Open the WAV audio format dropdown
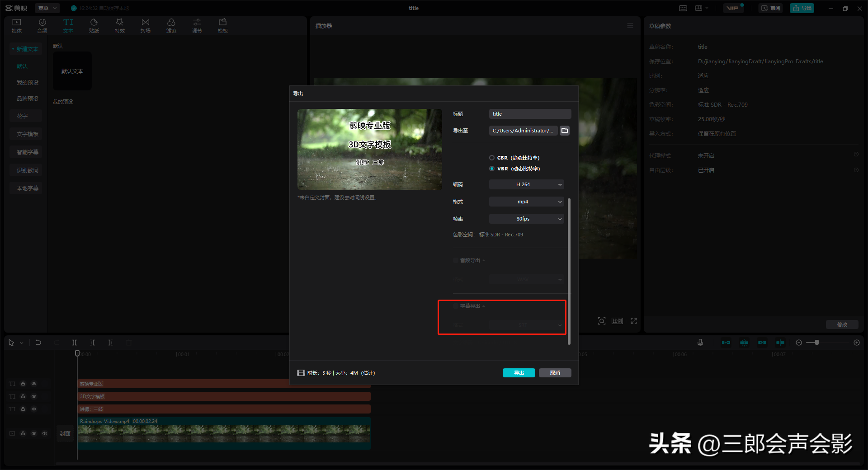The height and width of the screenshot is (470, 868). pos(526,279)
